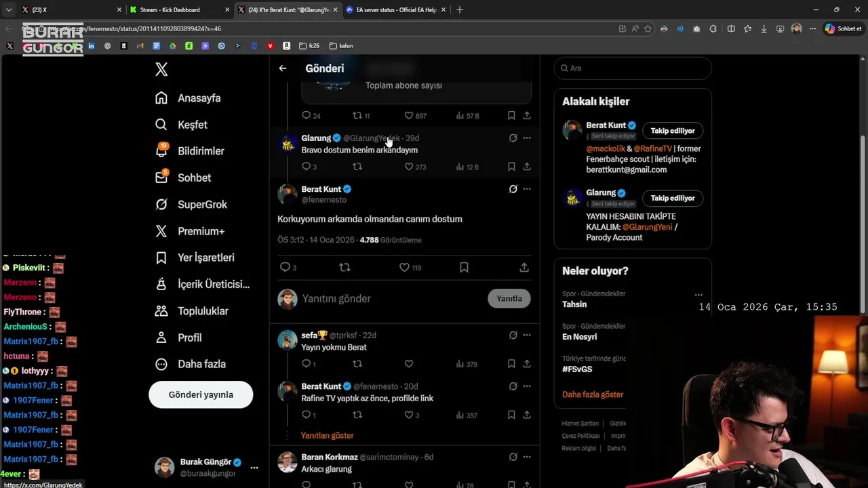Click Takip ediliyor button for Berat Kunt

click(673, 131)
